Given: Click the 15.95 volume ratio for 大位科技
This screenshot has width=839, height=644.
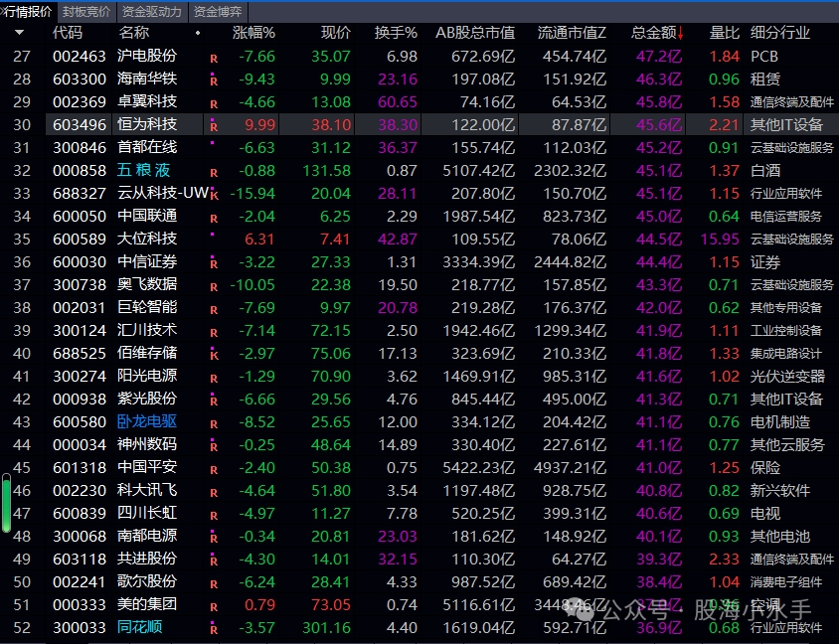Looking at the screenshot, I should point(720,240).
